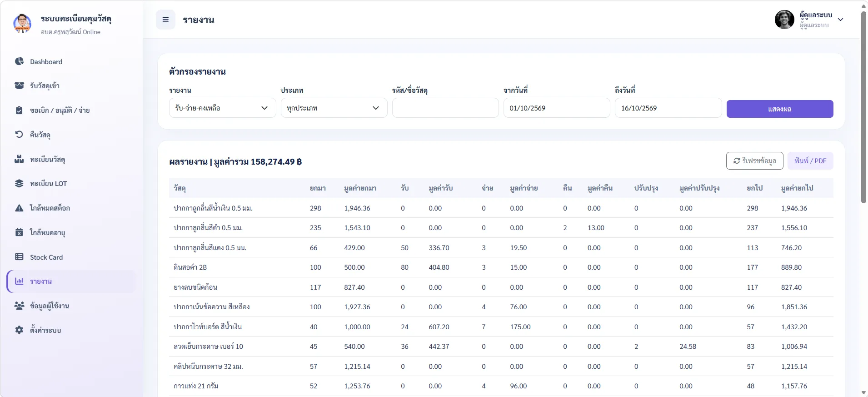Click the Stock Card table icon

tap(19, 256)
